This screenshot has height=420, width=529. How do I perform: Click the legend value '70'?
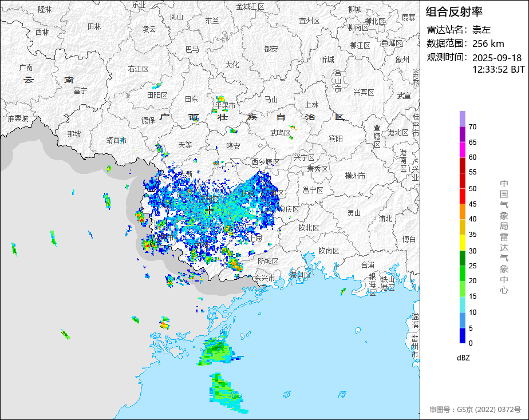[473, 126]
